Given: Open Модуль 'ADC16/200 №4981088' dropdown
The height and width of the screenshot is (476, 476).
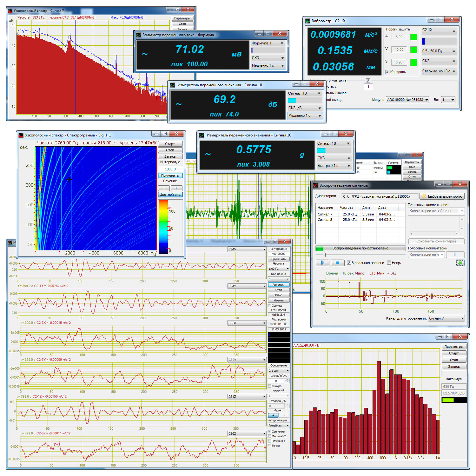Looking at the screenshot, I should [x=407, y=100].
